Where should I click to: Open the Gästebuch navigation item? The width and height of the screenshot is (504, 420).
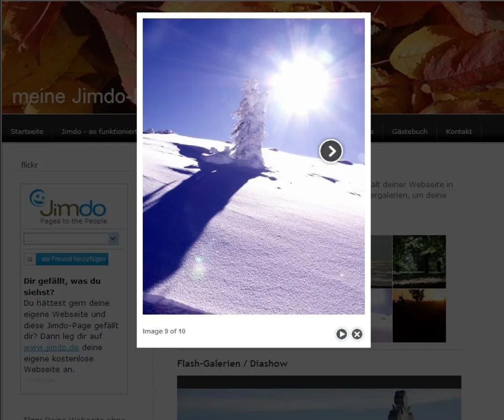point(409,132)
